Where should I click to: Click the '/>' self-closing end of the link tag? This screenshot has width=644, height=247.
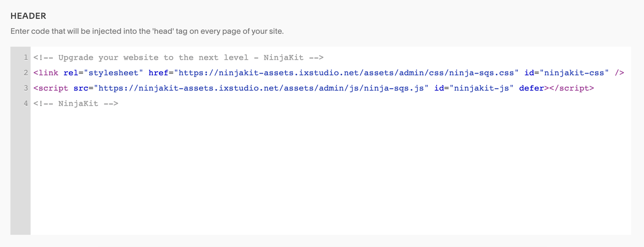[x=619, y=73]
